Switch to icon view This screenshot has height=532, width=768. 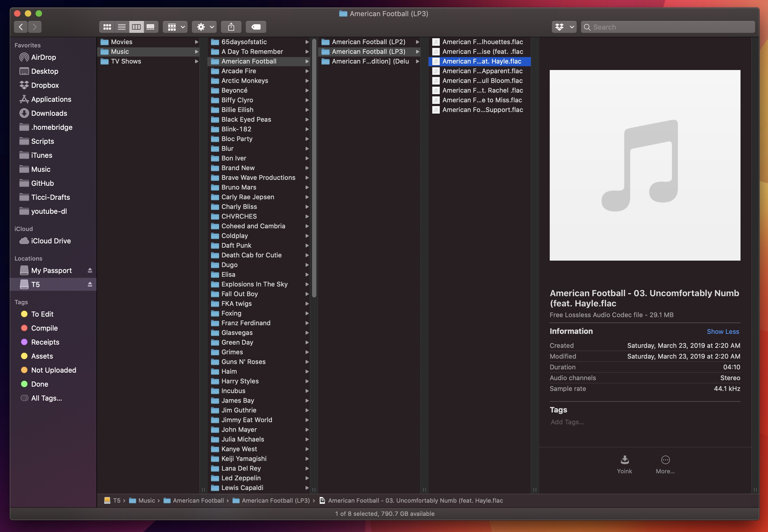107,27
